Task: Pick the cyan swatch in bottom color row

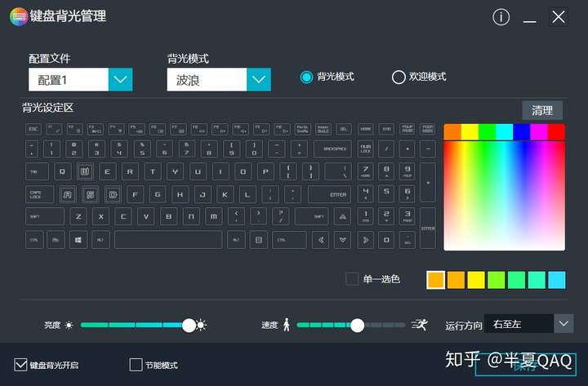Action: [556, 280]
